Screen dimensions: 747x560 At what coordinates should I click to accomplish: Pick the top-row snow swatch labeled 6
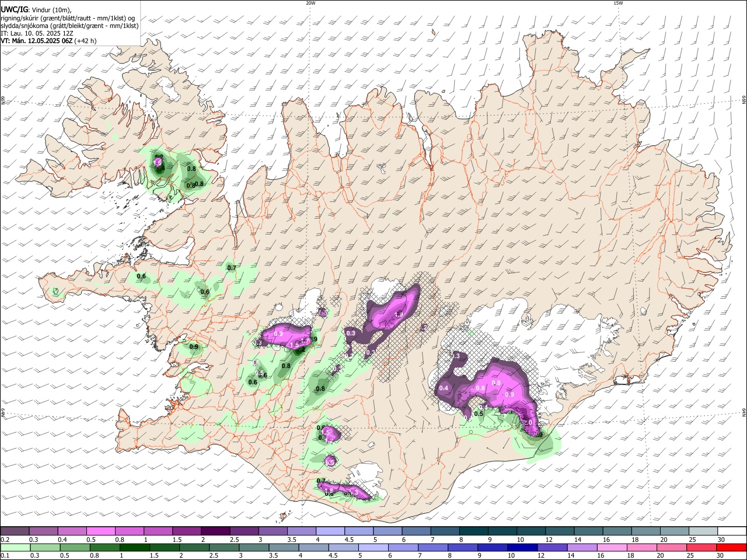416,531
